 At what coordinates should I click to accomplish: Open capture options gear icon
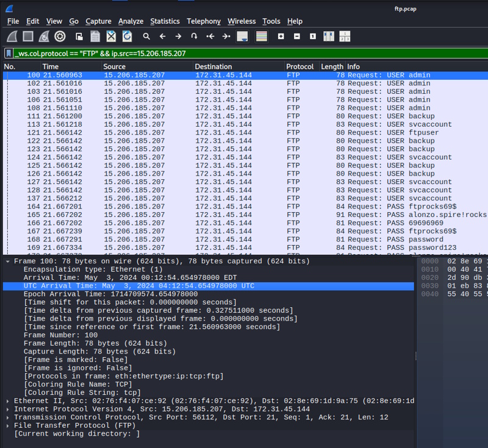click(x=60, y=37)
